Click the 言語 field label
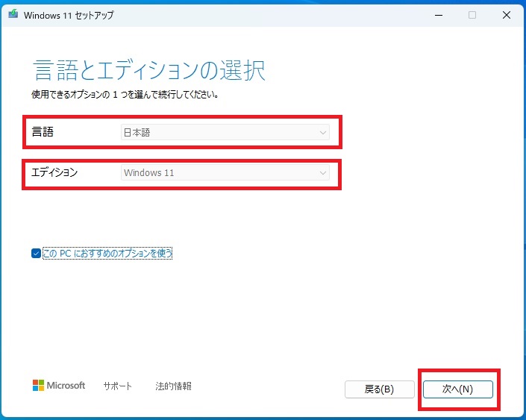This screenshot has width=526, height=420. coord(43,133)
